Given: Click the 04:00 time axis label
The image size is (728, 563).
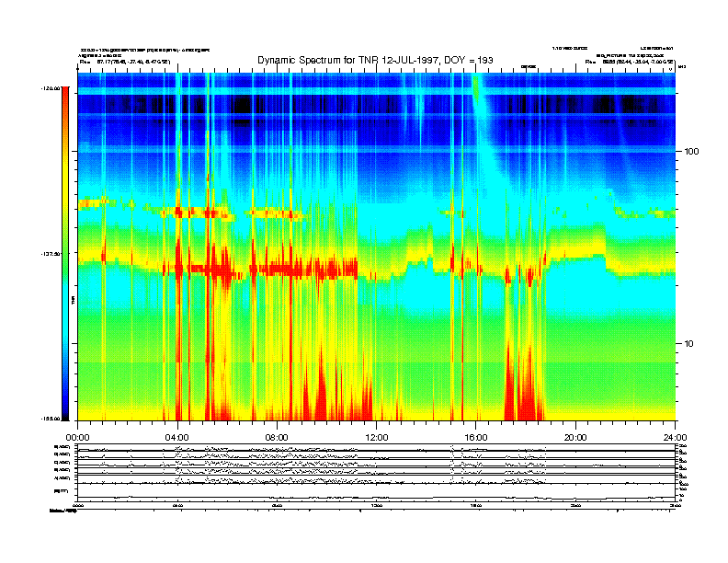Looking at the screenshot, I should pos(177,438).
